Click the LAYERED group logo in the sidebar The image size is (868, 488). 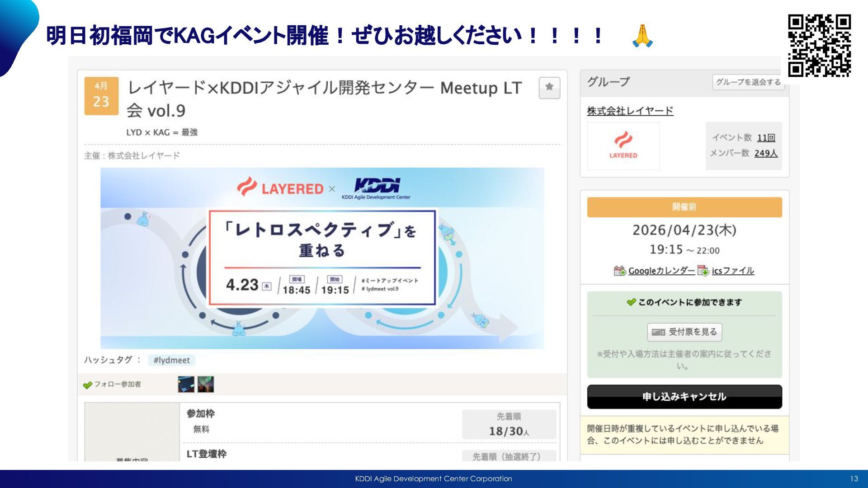pos(623,146)
